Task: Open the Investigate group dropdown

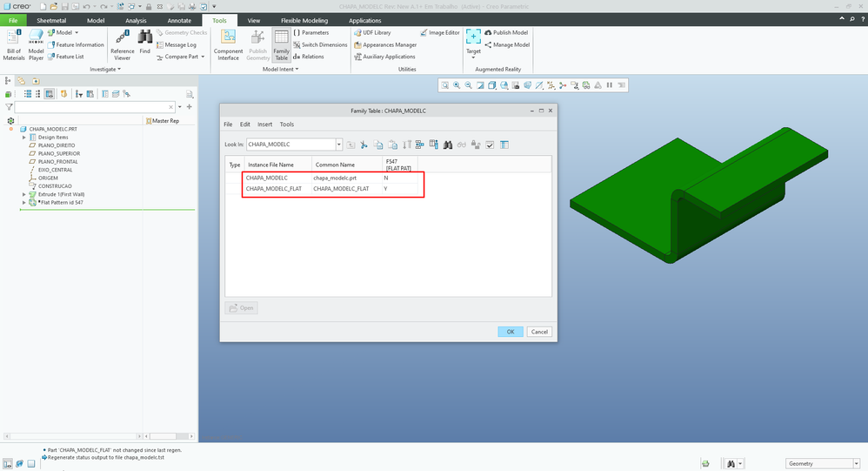Action: click(x=105, y=70)
